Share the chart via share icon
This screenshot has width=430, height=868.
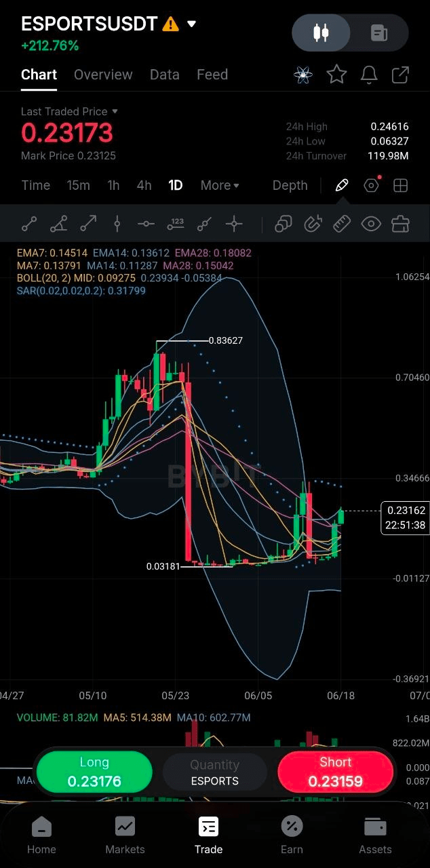pyautogui.click(x=401, y=75)
